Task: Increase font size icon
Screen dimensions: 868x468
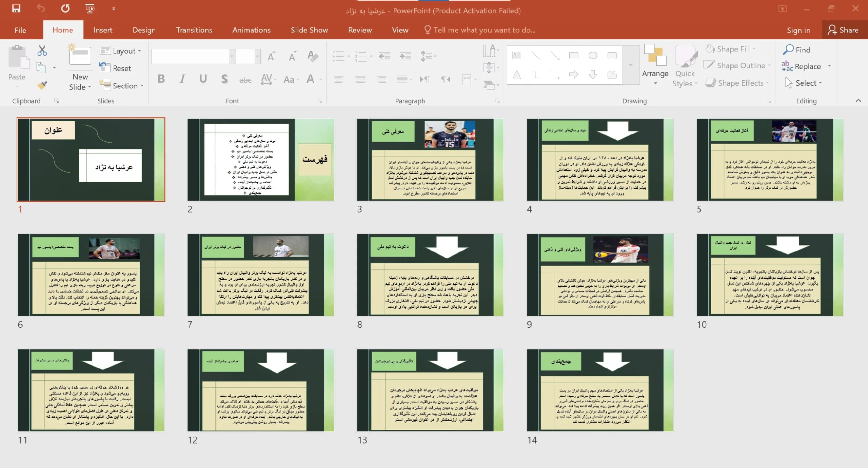Action: pos(271,56)
